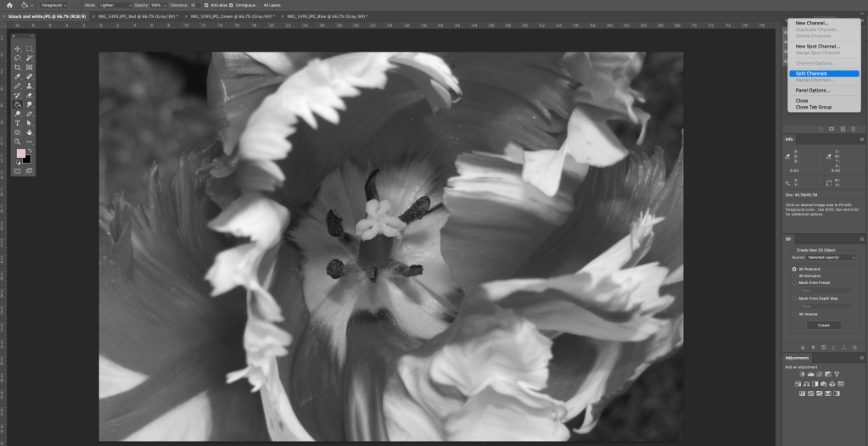
Task: Open the Foreground fill source dropdown
Action: 54,5
